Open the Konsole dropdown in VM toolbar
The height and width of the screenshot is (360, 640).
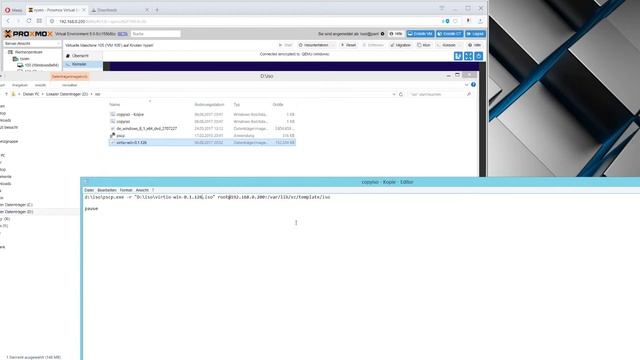[x=449, y=45]
